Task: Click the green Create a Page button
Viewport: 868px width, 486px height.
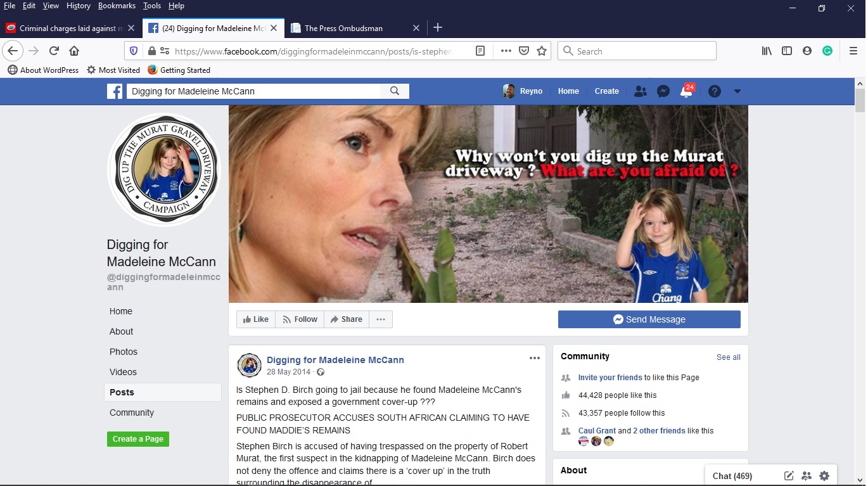Action: [138, 439]
